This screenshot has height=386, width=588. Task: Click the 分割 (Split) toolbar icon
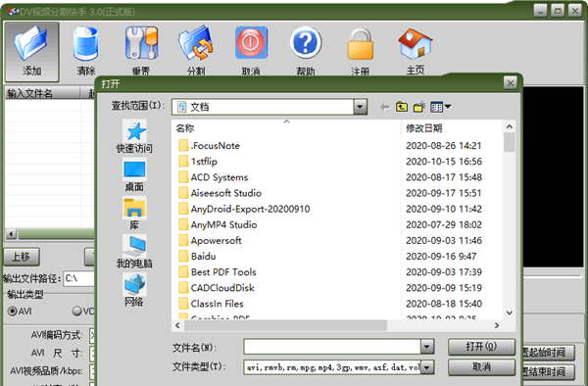point(196,43)
